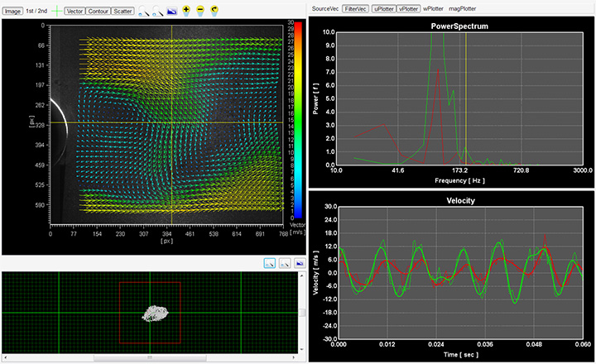
Task: Toggle the vPlotter button
Action: point(408,9)
